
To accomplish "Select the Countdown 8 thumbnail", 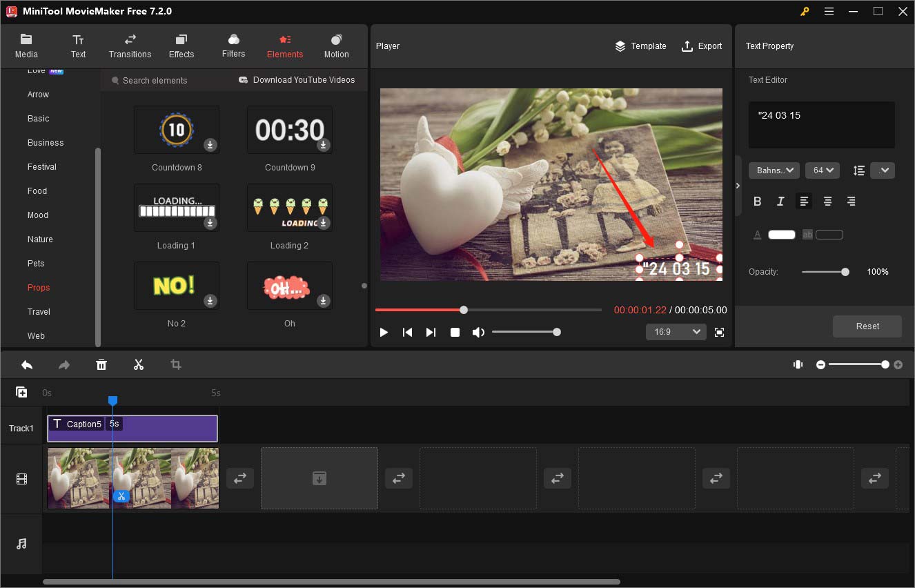I will pyautogui.click(x=177, y=130).
